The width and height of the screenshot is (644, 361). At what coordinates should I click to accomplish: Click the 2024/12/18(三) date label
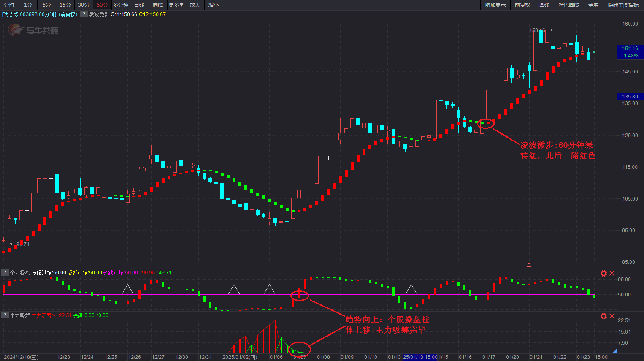click(21, 357)
